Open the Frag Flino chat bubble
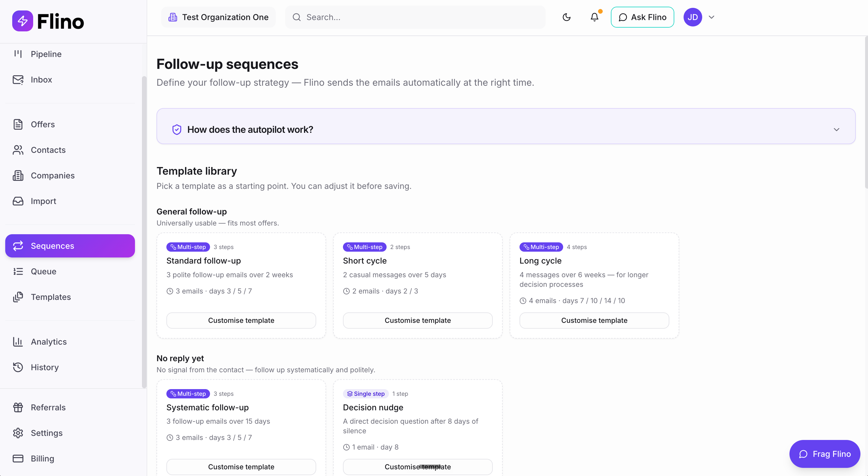The image size is (868, 476). click(825, 454)
